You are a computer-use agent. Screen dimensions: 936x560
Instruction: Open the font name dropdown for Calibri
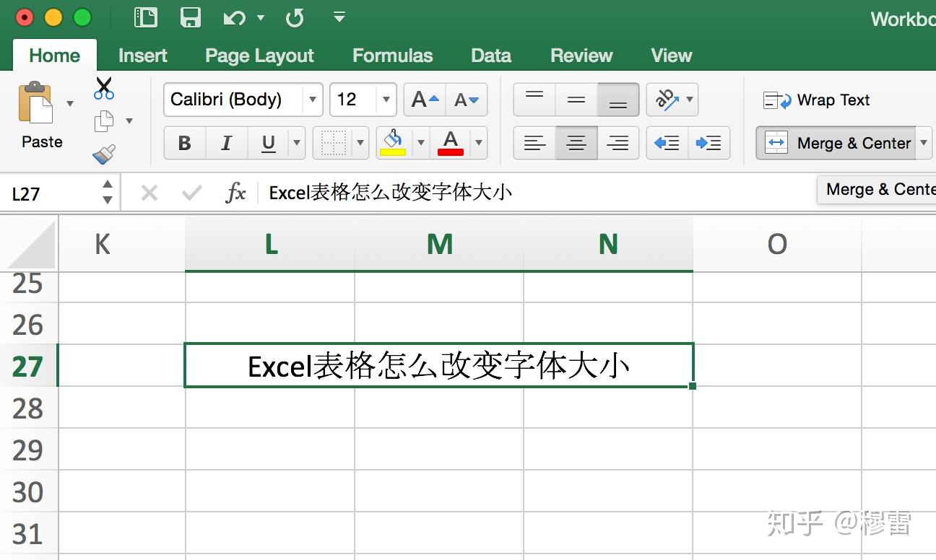point(312,100)
